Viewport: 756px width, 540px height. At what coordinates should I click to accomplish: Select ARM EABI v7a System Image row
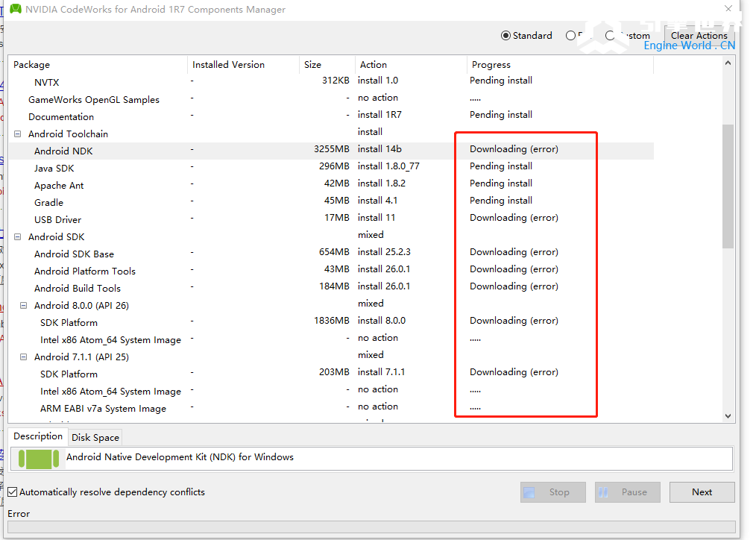(x=331, y=409)
